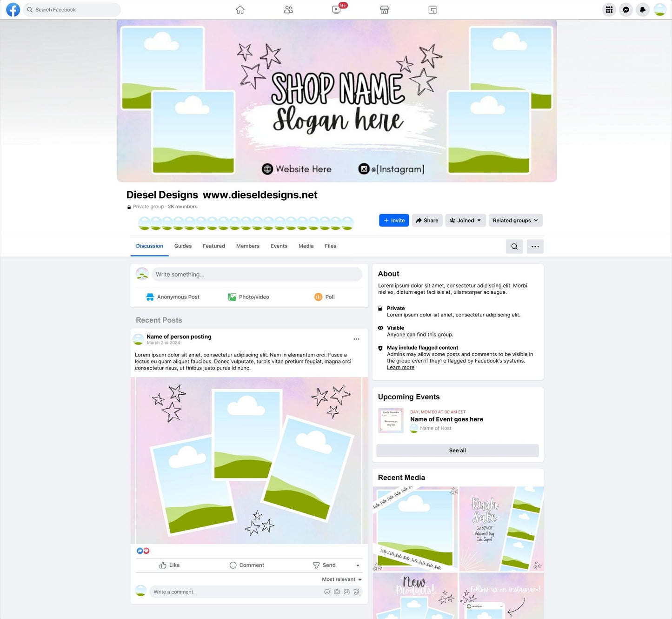The image size is (672, 619).
Task: Go to the Home feed icon
Action: tap(240, 9)
